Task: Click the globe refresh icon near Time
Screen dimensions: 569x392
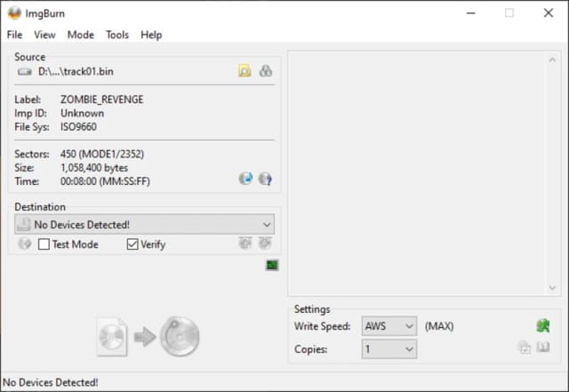Action: click(245, 178)
